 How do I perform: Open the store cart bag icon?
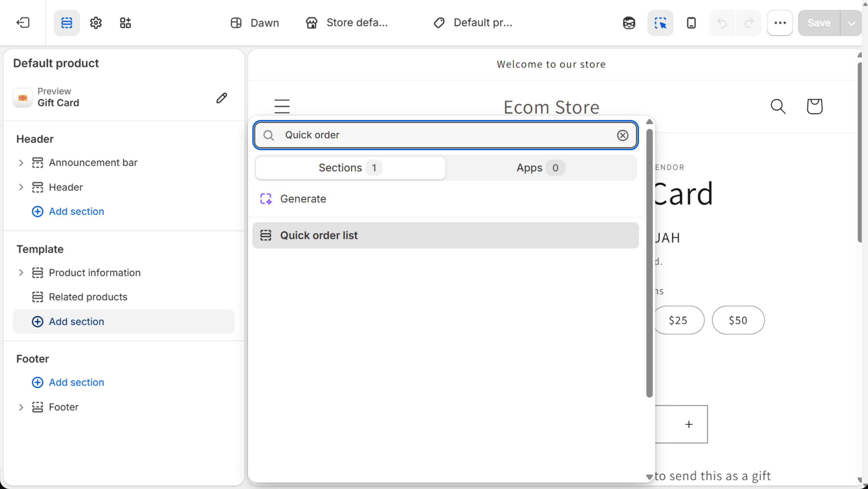[x=814, y=106]
